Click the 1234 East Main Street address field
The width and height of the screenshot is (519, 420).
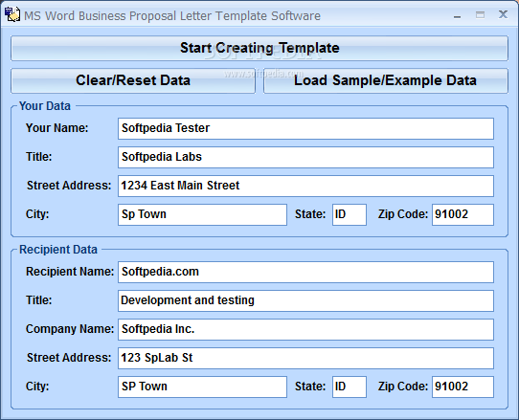click(x=305, y=186)
